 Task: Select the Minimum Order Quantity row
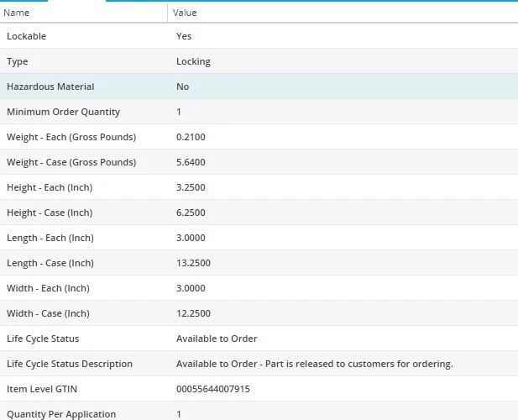click(63, 112)
